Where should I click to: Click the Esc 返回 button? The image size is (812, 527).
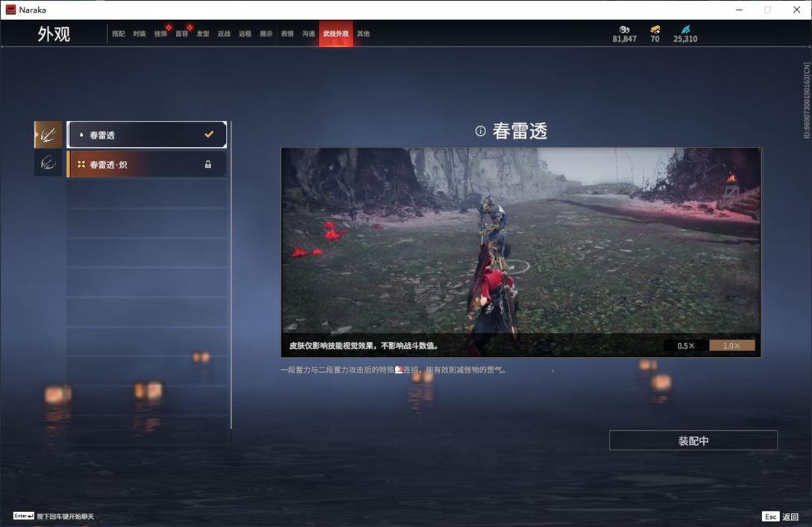780,517
